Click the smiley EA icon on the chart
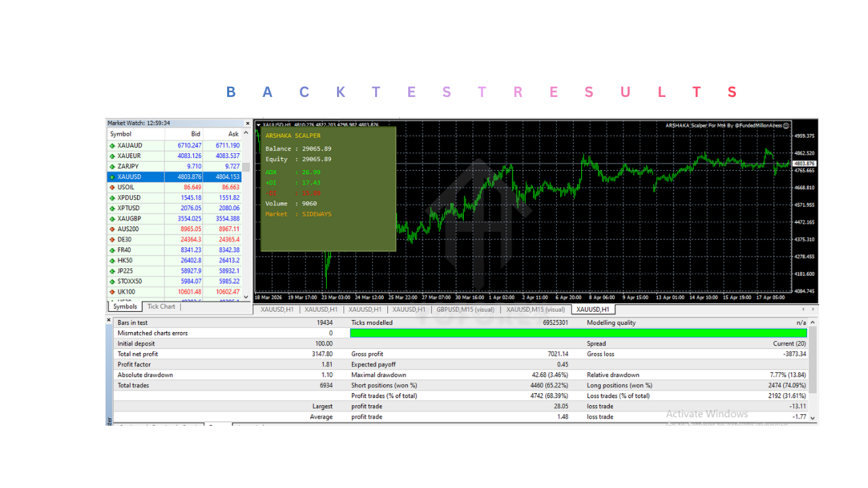This screenshot has height=488, width=868. click(785, 126)
